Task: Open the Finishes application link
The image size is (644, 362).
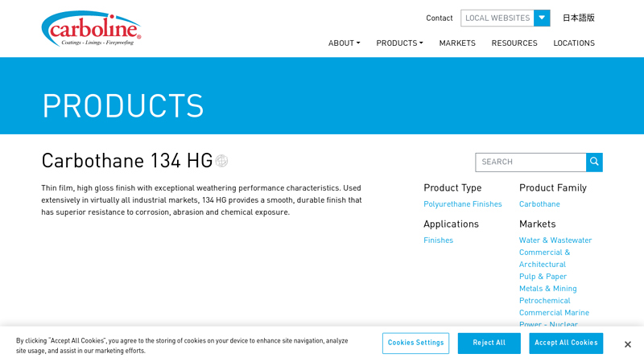Action: coord(438,240)
